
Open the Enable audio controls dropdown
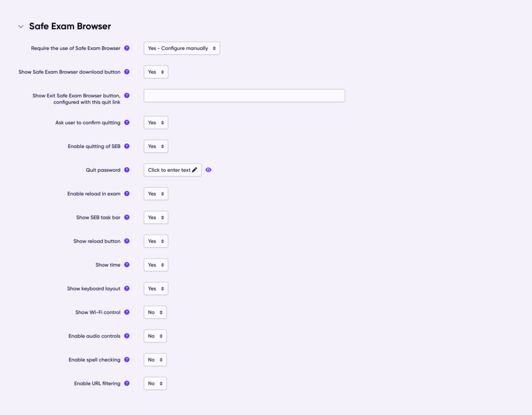(x=155, y=336)
